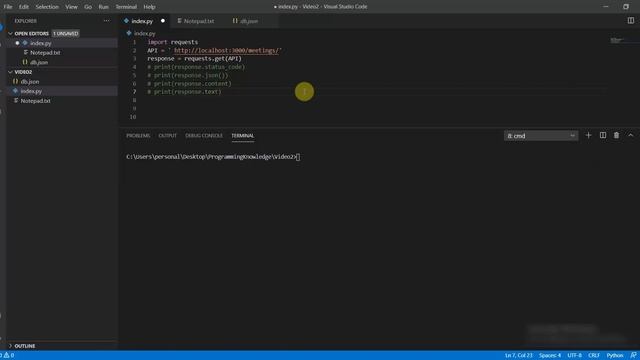Screen dimensions: 640x360
Task: Open the File menu
Action: pyautogui.click(x=8, y=7)
